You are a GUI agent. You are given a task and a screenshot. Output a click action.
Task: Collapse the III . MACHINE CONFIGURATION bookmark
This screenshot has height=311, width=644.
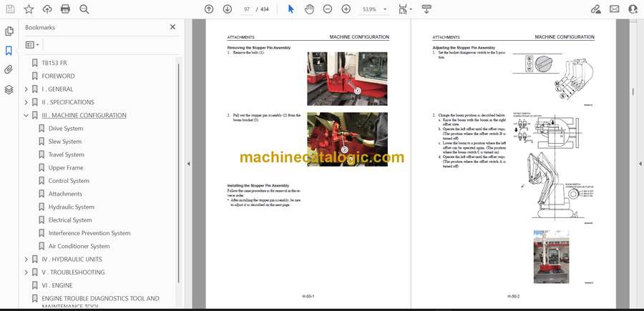[x=26, y=115]
